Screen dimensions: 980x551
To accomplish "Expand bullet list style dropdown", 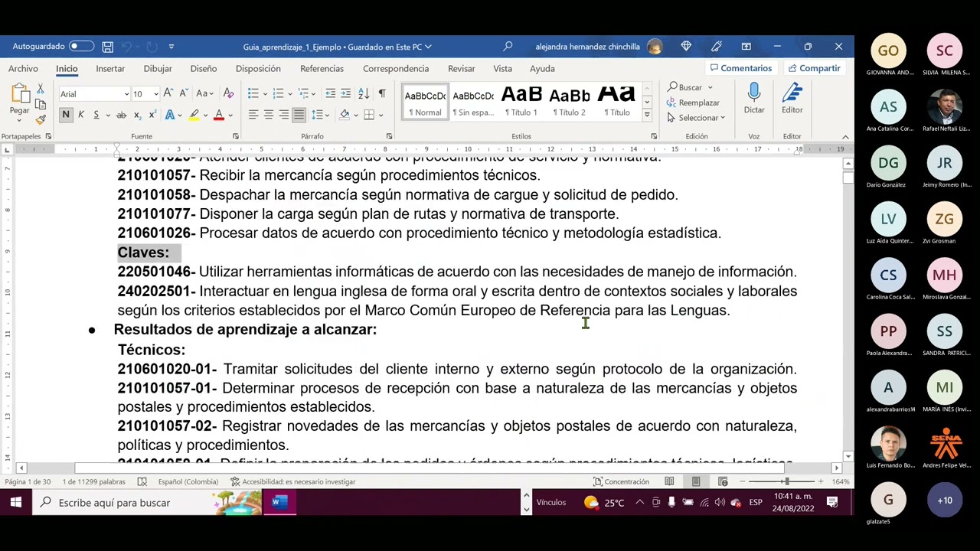I will pyautogui.click(x=265, y=94).
